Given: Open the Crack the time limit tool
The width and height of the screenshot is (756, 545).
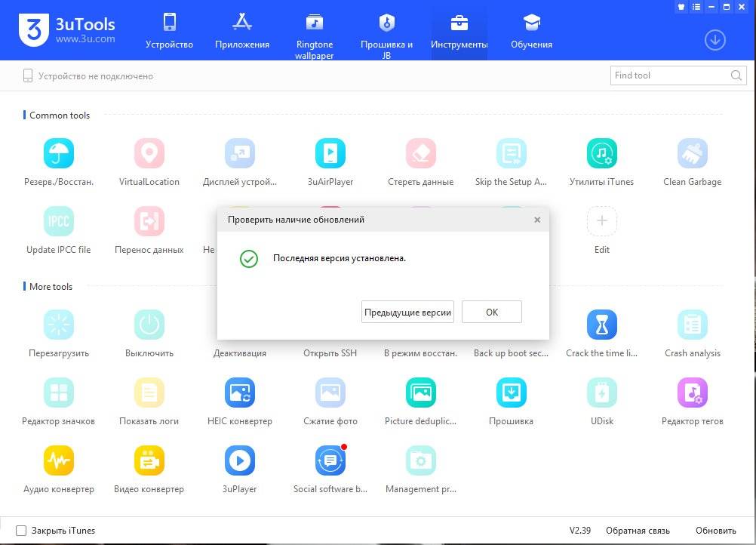Looking at the screenshot, I should click(x=602, y=325).
